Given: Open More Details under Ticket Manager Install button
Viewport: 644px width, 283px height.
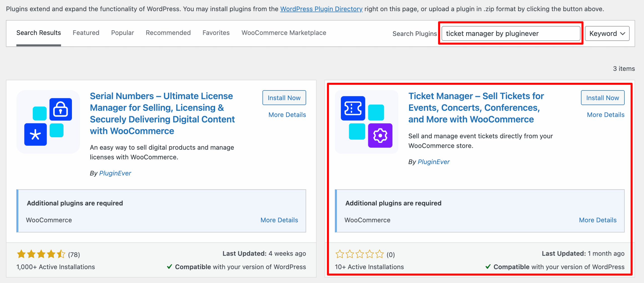Looking at the screenshot, I should [606, 115].
